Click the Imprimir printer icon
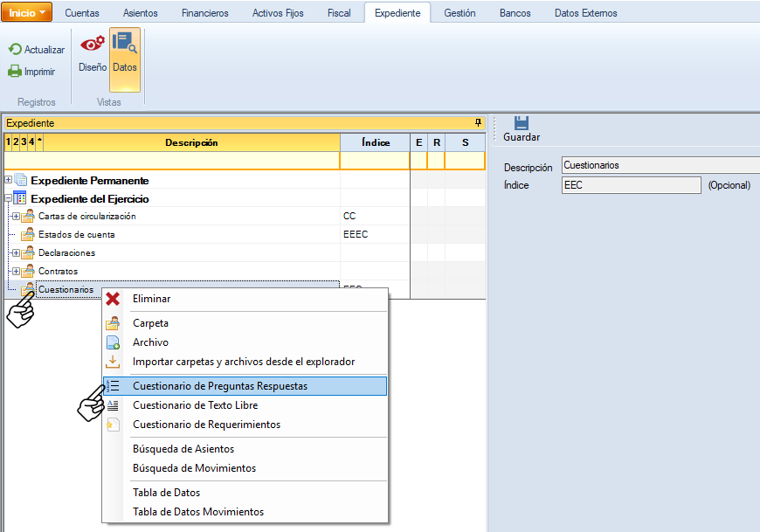 pyautogui.click(x=15, y=72)
